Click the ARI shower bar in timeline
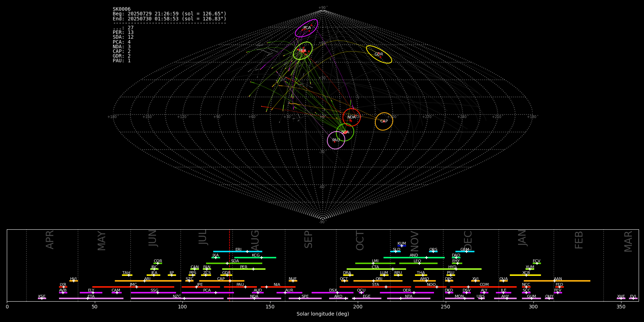 click(148, 281)
